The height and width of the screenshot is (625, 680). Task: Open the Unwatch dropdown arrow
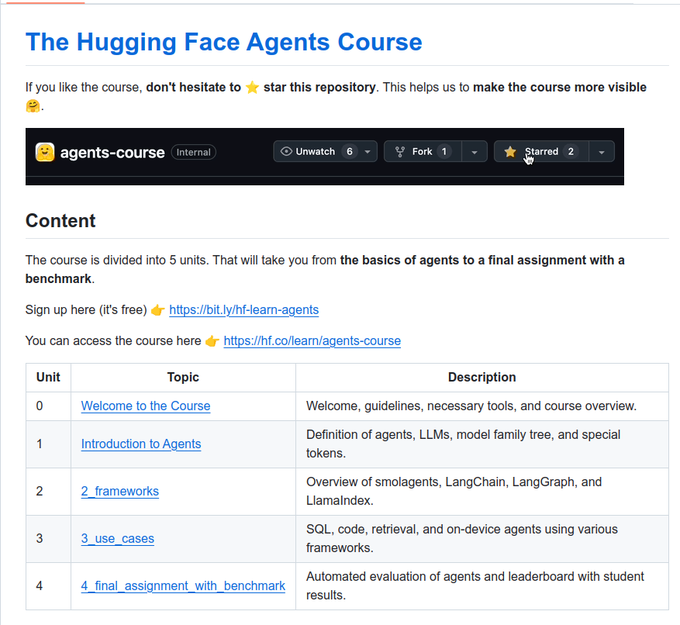point(368,152)
